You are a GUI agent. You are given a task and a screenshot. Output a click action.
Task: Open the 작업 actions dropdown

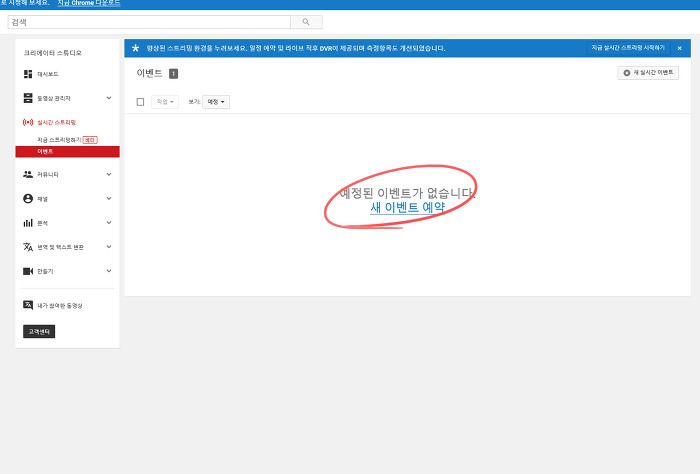point(165,102)
